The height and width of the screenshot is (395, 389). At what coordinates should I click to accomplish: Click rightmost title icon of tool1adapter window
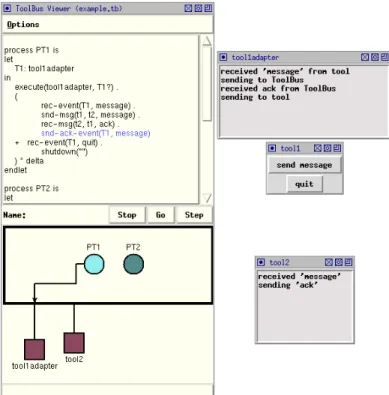pyautogui.click(x=385, y=57)
